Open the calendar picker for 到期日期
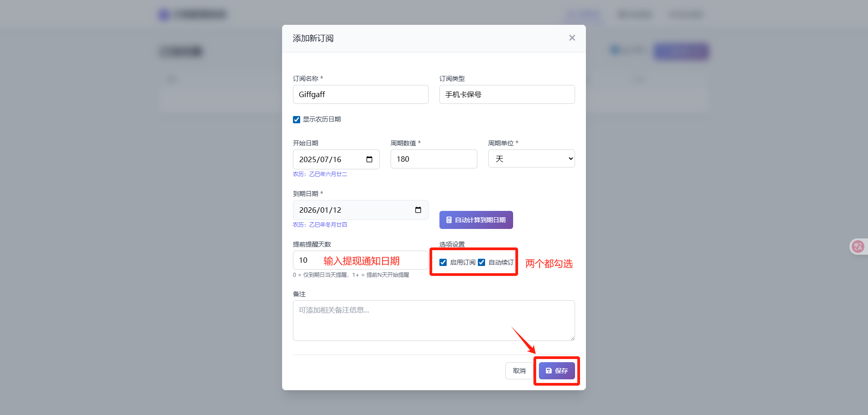This screenshot has height=415, width=868. (x=418, y=210)
